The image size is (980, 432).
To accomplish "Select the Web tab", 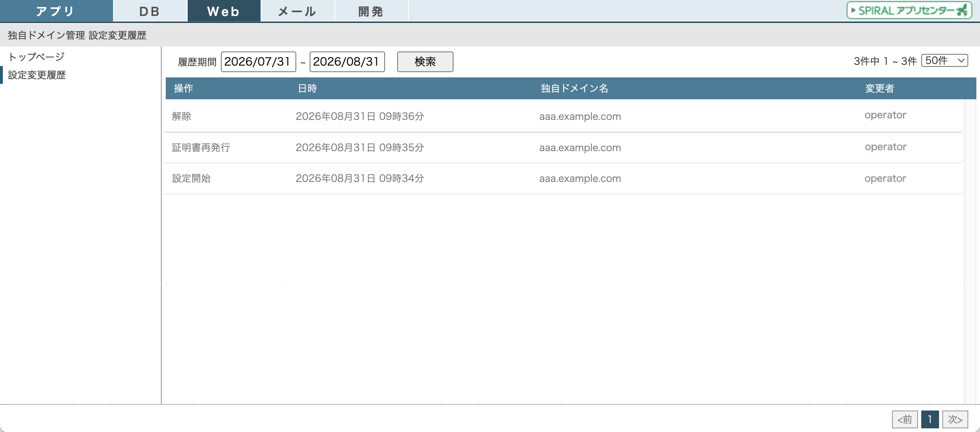I will coord(224,11).
